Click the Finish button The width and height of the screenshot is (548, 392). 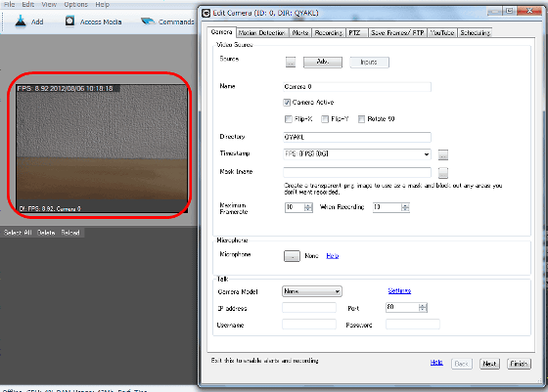point(519,364)
